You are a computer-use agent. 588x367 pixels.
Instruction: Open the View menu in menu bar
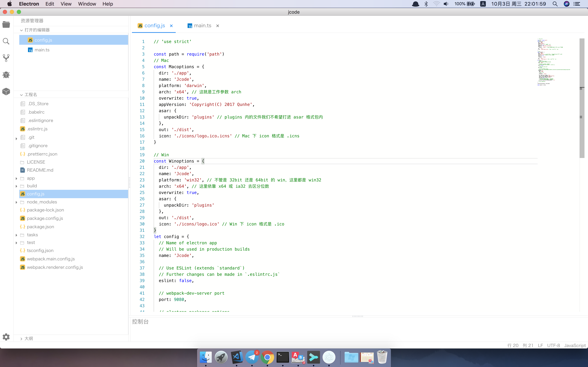point(66,4)
